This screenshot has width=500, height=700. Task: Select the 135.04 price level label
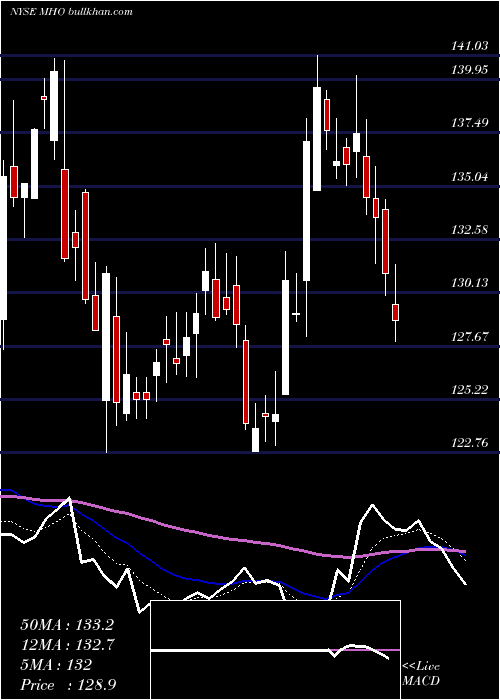(469, 176)
